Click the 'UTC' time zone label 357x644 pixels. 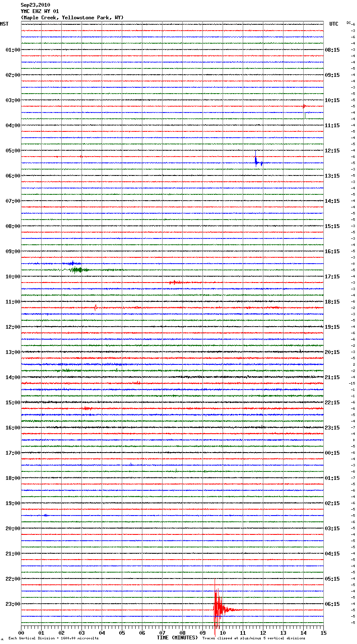click(334, 24)
